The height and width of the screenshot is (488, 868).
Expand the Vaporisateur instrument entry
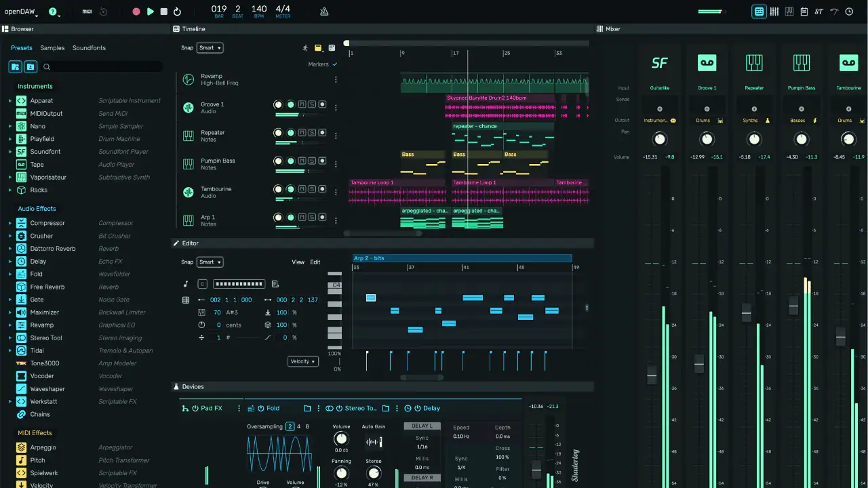10,178
